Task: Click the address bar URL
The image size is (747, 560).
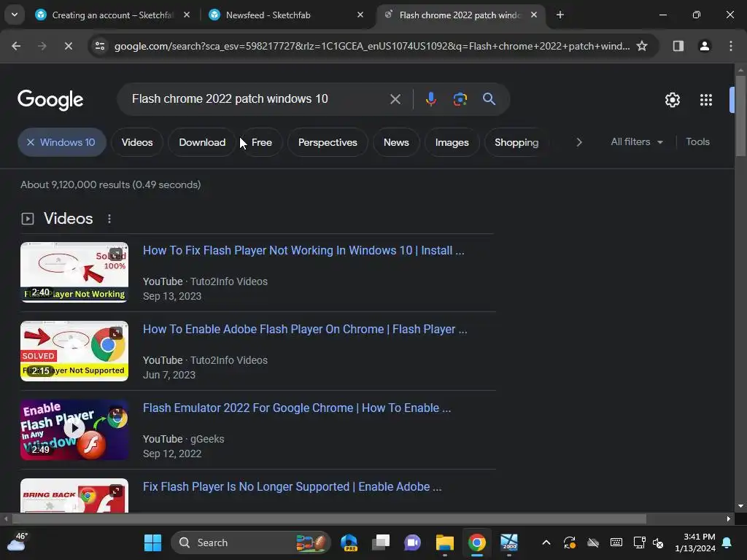Action: (x=371, y=46)
